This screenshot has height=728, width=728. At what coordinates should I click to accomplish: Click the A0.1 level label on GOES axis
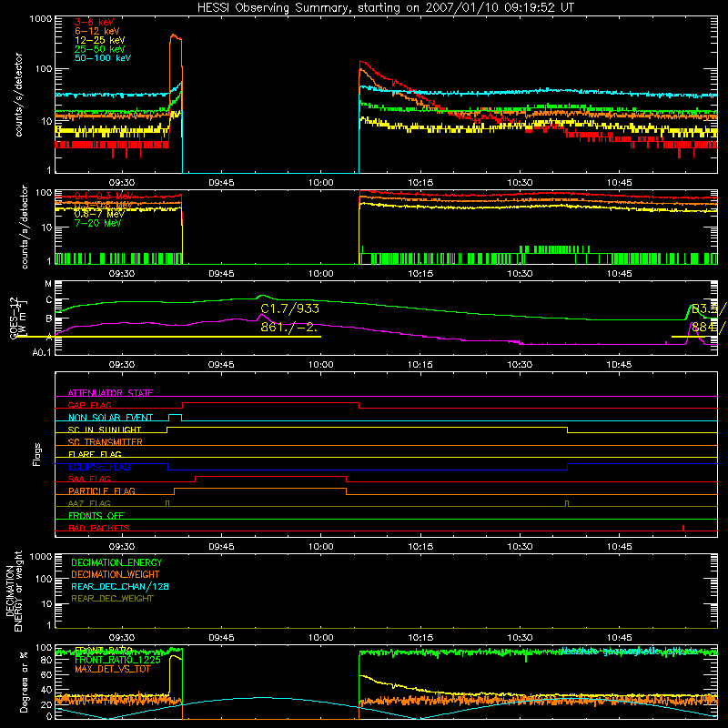[42, 353]
